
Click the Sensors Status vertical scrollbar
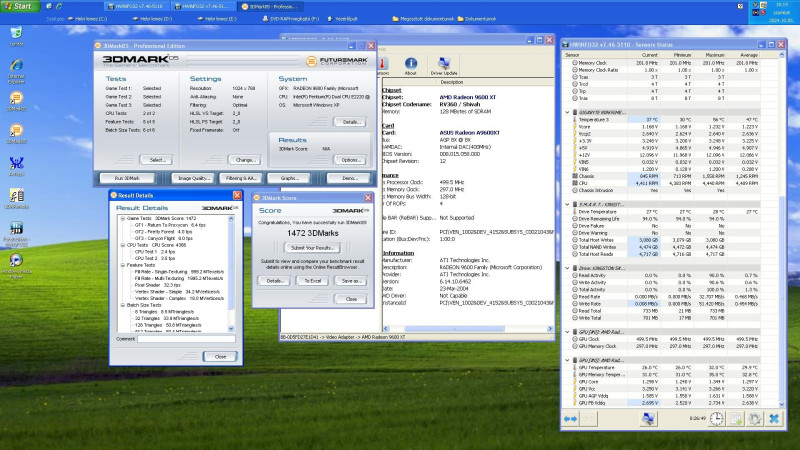[782, 230]
